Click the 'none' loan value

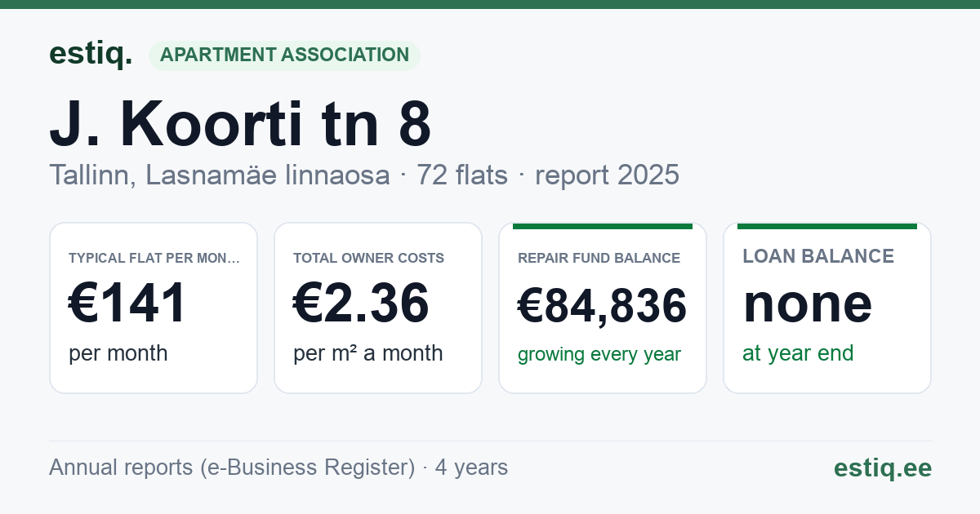pos(808,304)
